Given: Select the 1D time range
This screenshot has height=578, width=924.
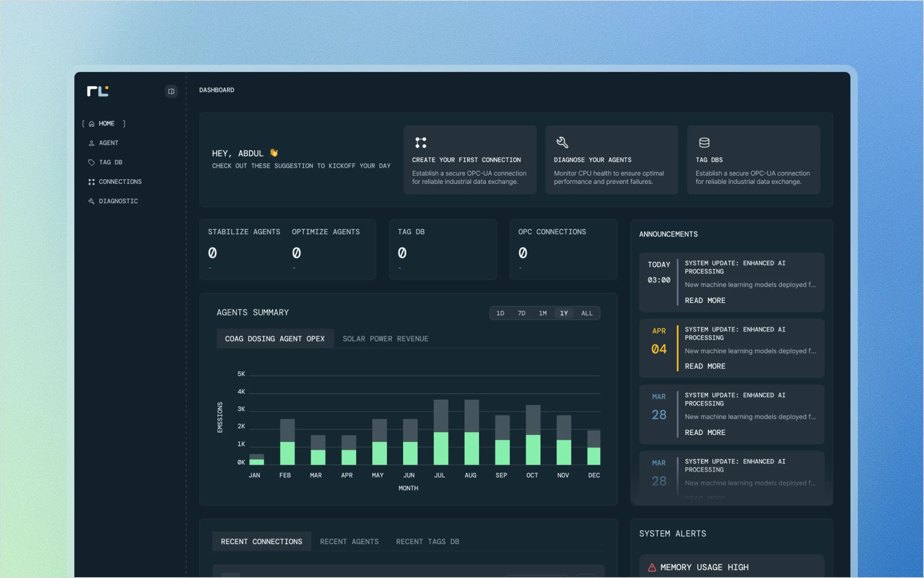Looking at the screenshot, I should 500,313.
